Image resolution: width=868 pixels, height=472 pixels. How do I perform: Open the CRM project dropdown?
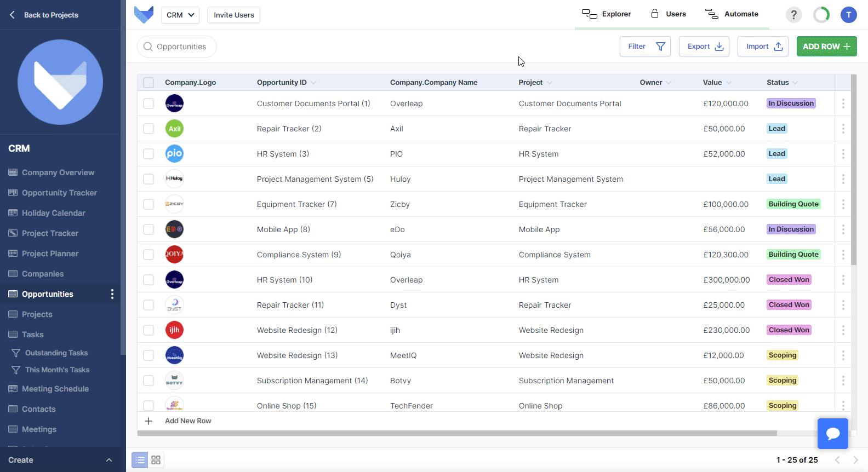180,15
